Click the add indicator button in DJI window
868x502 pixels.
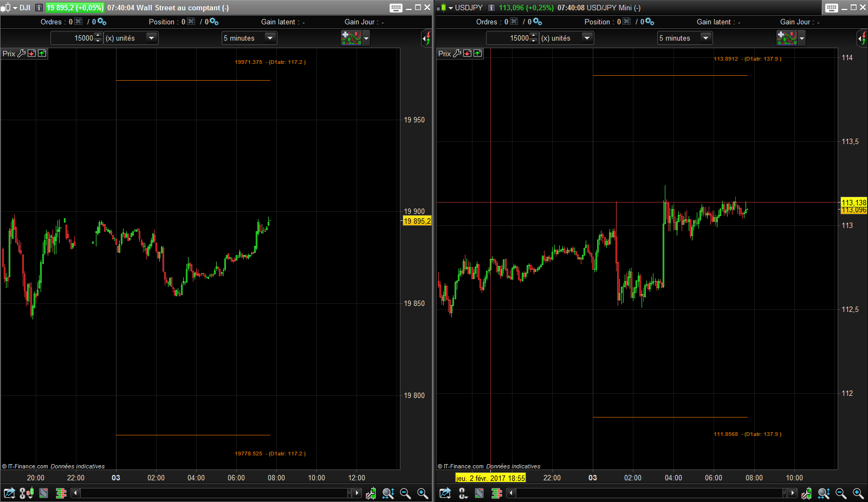(351, 38)
